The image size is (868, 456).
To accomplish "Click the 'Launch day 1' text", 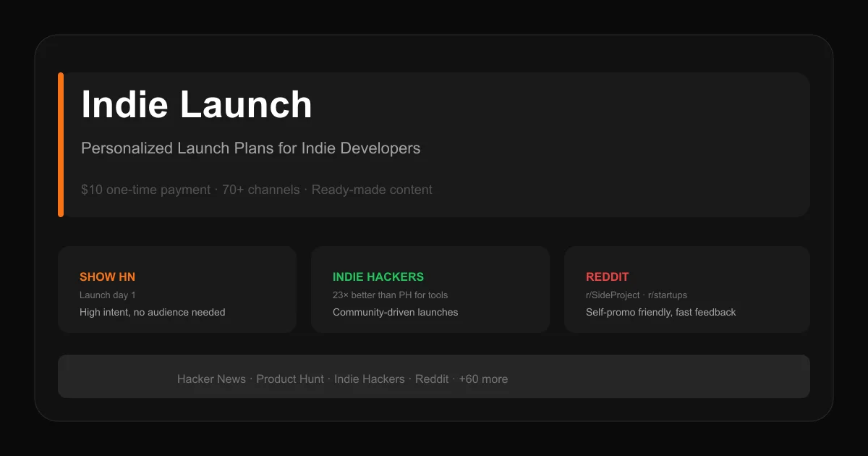I will point(107,295).
